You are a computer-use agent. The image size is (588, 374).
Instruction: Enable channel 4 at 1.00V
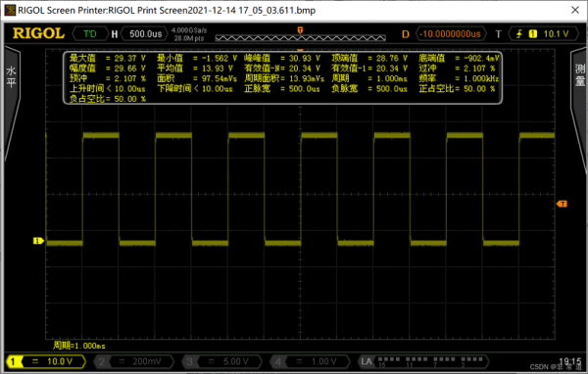(310, 361)
